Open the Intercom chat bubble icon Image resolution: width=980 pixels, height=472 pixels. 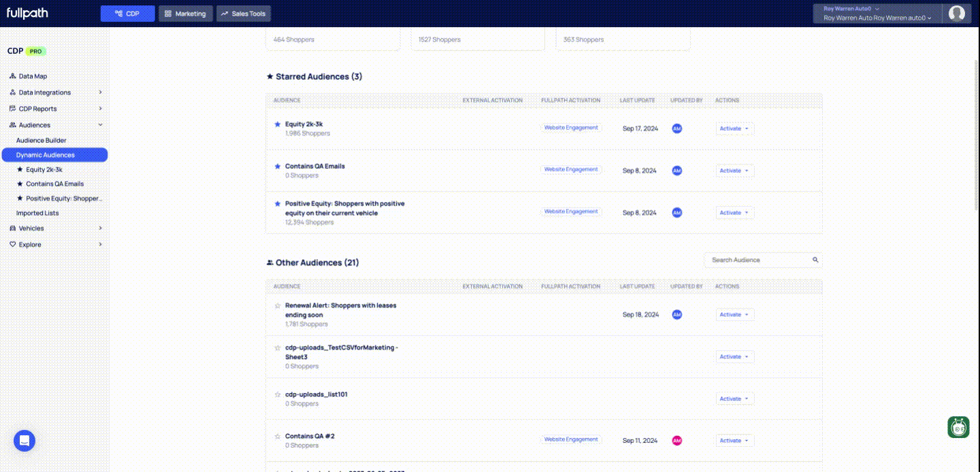click(24, 441)
